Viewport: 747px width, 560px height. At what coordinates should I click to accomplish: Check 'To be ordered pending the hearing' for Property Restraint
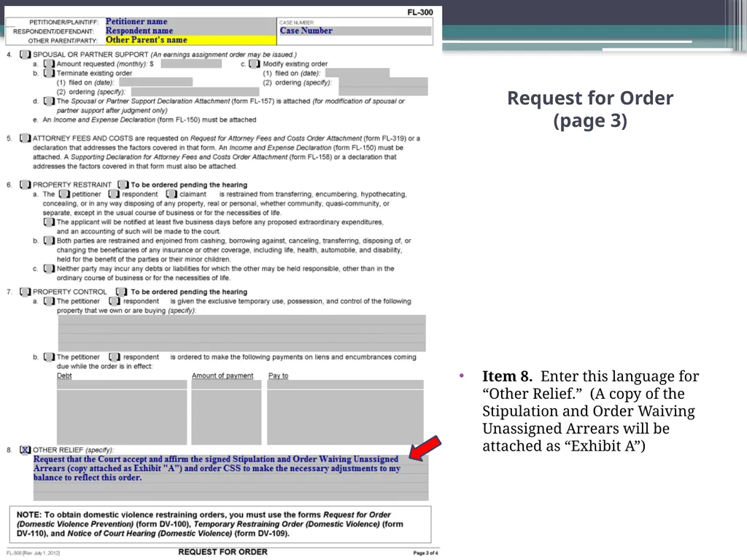pyautogui.click(x=123, y=184)
